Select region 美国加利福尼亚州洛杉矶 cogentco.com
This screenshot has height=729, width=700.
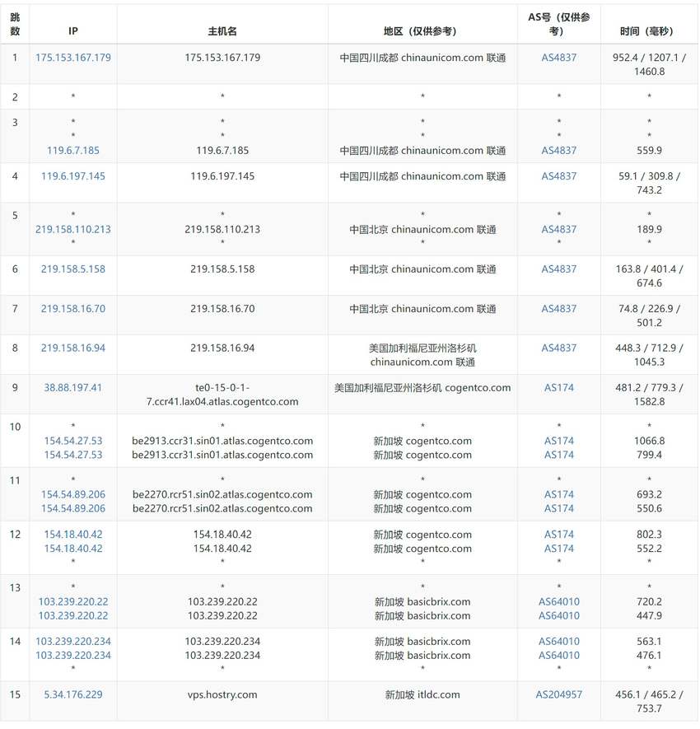(x=422, y=388)
